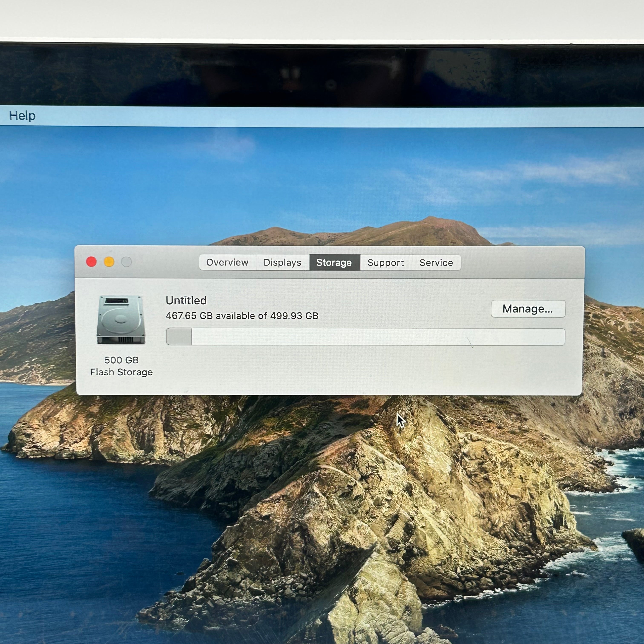
Task: Switch to the Overview tab
Action: pos(227,262)
